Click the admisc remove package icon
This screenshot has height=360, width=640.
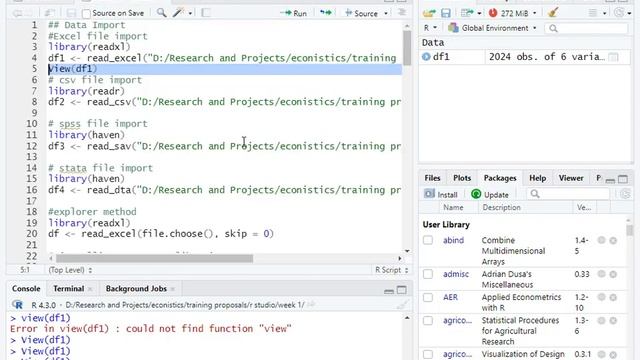(613, 274)
